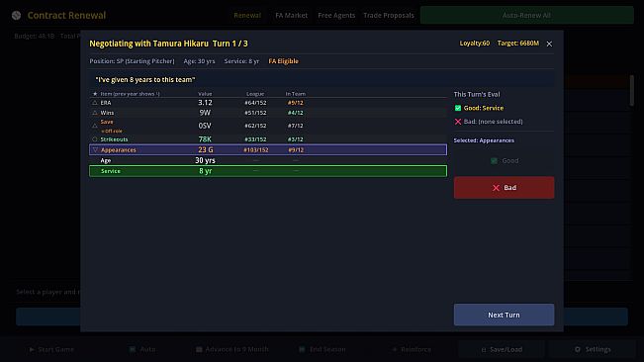Click the triangle icon beside Wins
The height and width of the screenshot is (362, 644).
tap(95, 113)
